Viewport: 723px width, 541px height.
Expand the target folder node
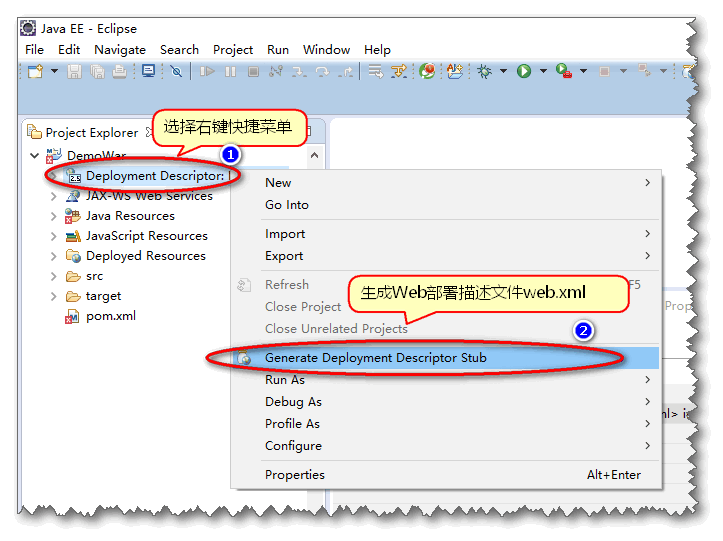pyautogui.click(x=53, y=296)
